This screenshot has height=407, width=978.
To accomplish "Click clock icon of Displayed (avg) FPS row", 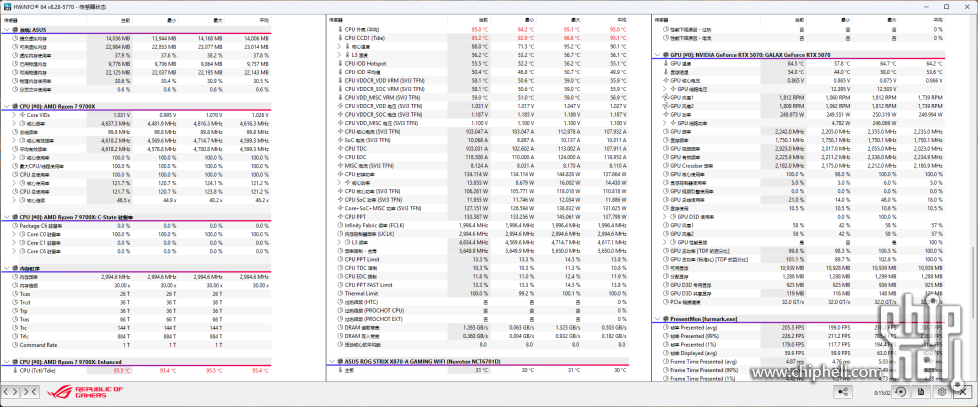I will [666, 353].
